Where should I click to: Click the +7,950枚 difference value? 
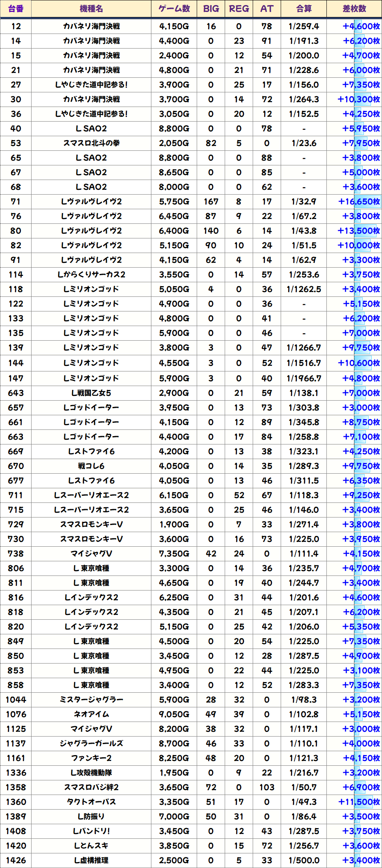tap(361, 143)
